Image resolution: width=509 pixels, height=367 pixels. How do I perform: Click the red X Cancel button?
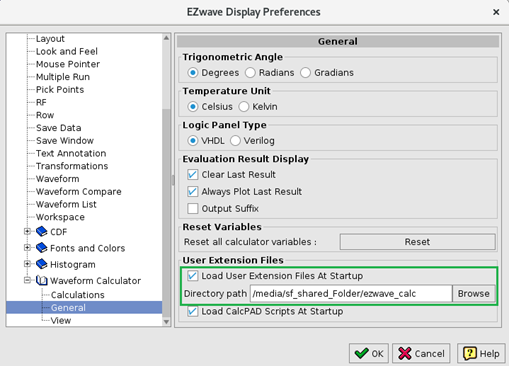pos(421,353)
